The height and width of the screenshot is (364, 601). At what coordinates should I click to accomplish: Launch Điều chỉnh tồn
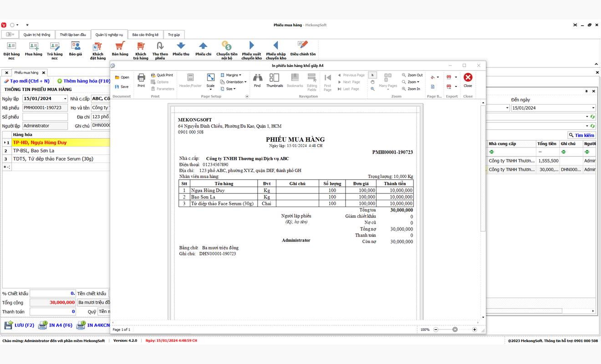(303, 49)
